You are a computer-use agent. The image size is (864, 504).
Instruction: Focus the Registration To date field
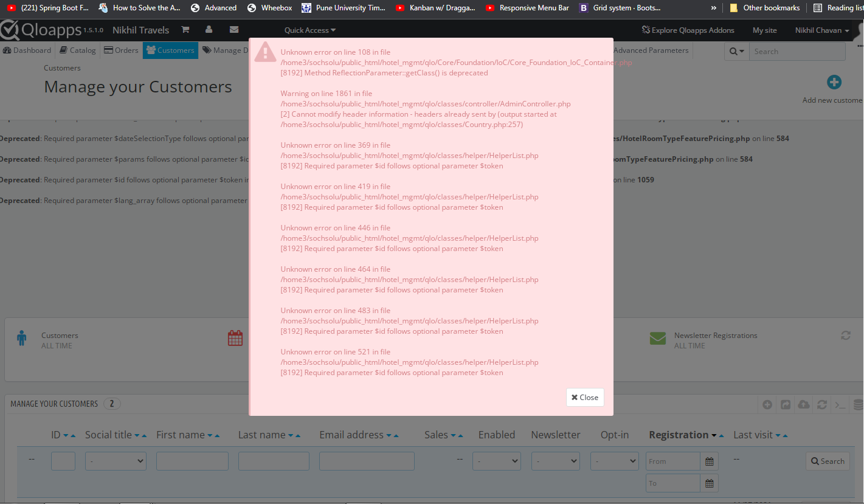point(673,483)
